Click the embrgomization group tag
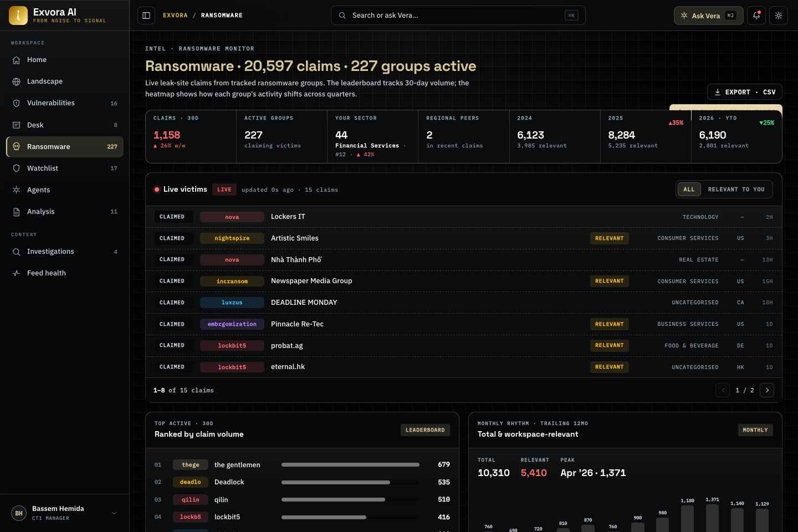Viewport: 798px width, 532px height. 232,324
